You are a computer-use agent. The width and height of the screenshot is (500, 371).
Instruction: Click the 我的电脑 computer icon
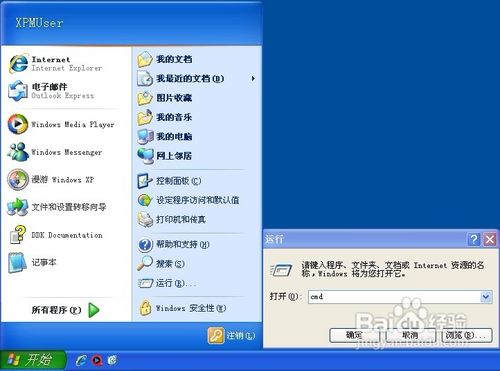tap(146, 137)
